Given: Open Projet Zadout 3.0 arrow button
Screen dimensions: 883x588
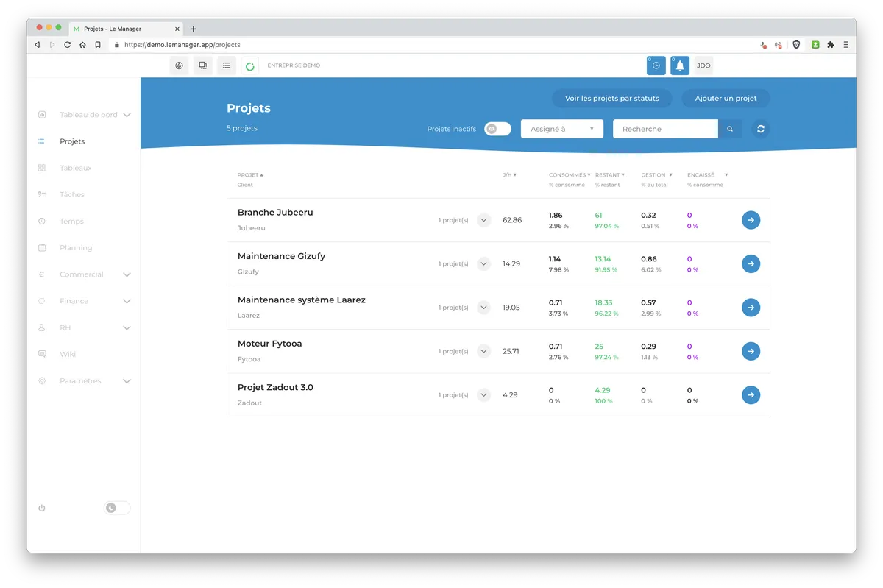Looking at the screenshot, I should tap(751, 395).
